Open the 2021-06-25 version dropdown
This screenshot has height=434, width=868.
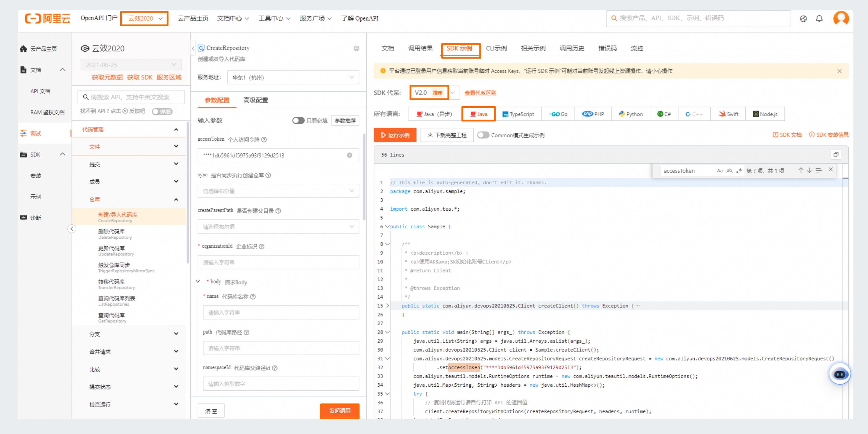(x=131, y=65)
